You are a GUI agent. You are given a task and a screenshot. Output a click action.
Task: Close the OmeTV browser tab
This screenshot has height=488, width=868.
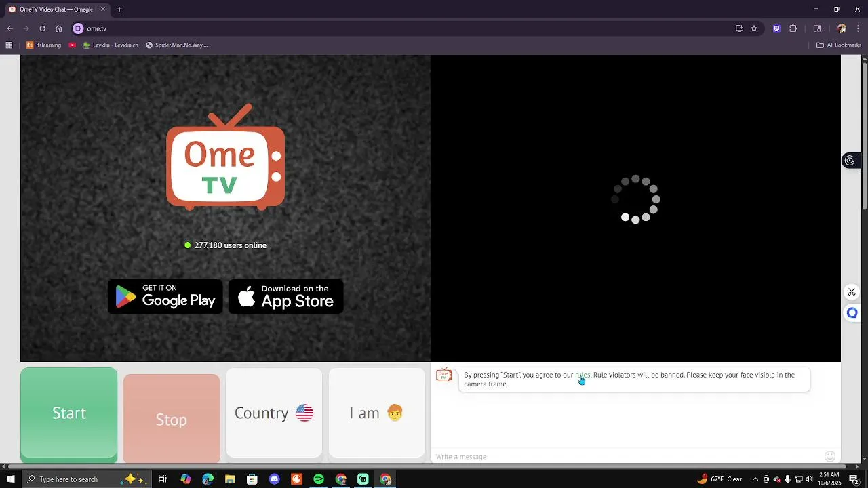pyautogui.click(x=103, y=9)
